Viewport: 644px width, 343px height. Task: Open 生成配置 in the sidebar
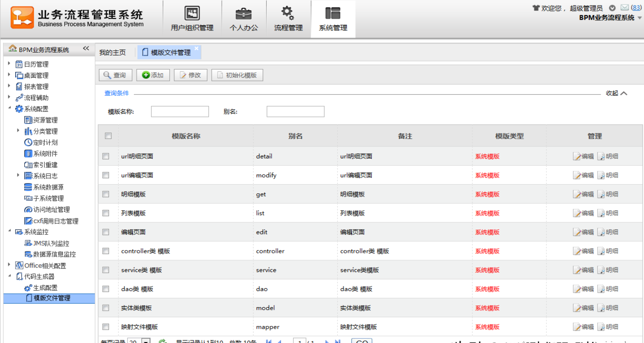[41, 288]
